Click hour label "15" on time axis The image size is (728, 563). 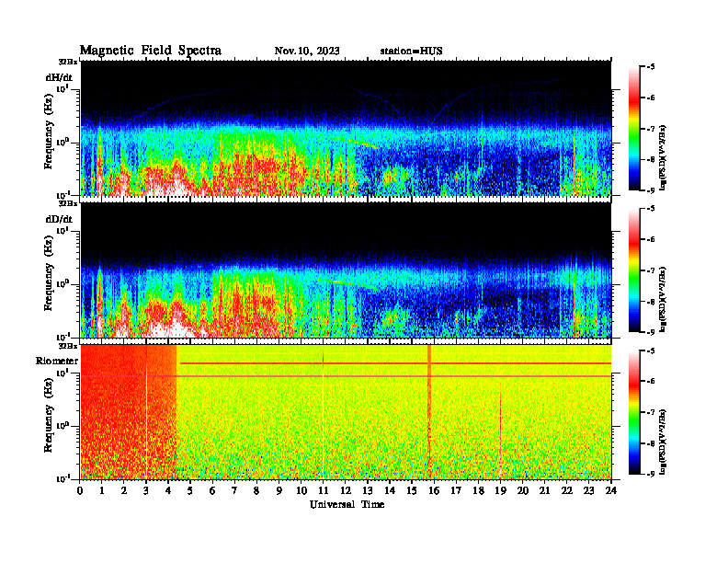(412, 490)
